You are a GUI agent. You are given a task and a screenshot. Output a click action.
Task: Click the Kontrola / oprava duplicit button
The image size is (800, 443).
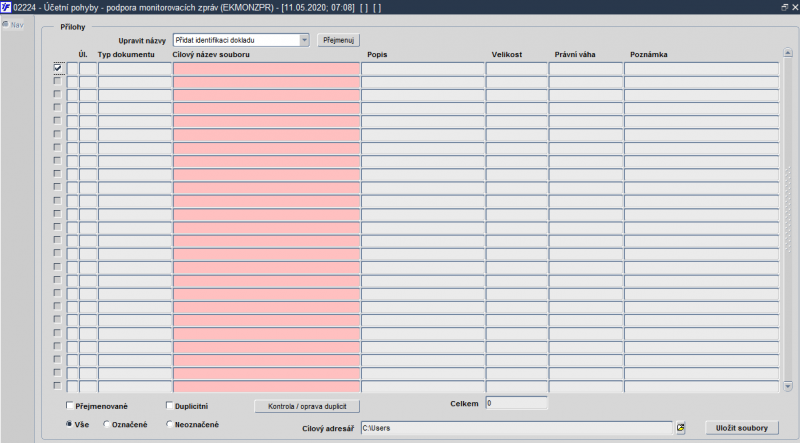point(307,406)
